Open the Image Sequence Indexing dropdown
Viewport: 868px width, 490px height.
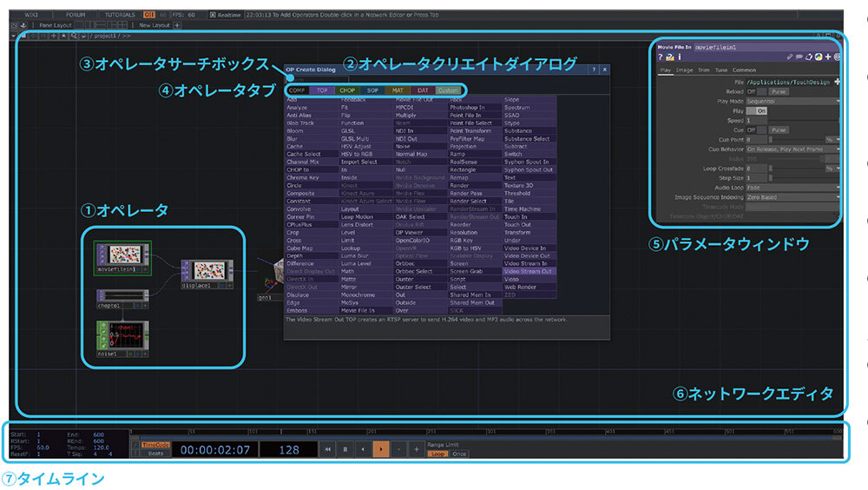pyautogui.click(x=792, y=197)
